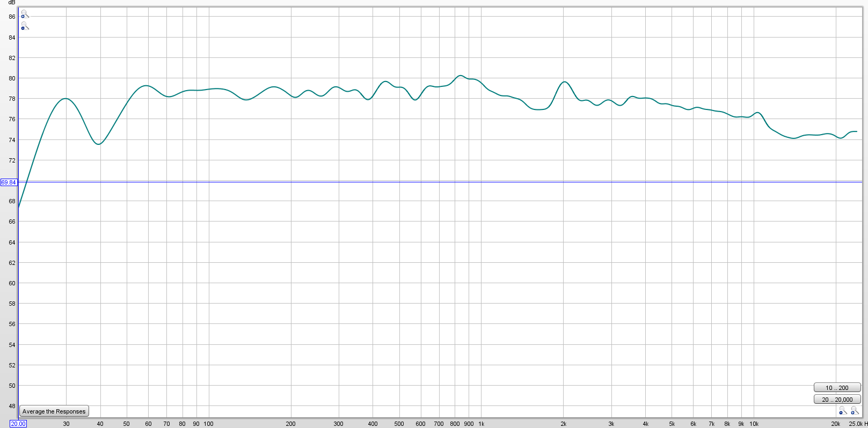Click the Average the Responses button
The height and width of the screenshot is (428, 868).
click(x=54, y=411)
